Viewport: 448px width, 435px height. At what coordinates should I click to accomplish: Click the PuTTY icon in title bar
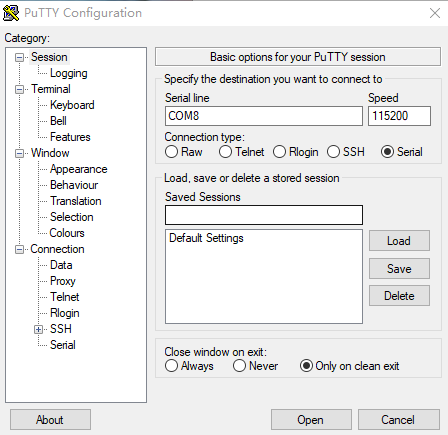click(x=11, y=13)
